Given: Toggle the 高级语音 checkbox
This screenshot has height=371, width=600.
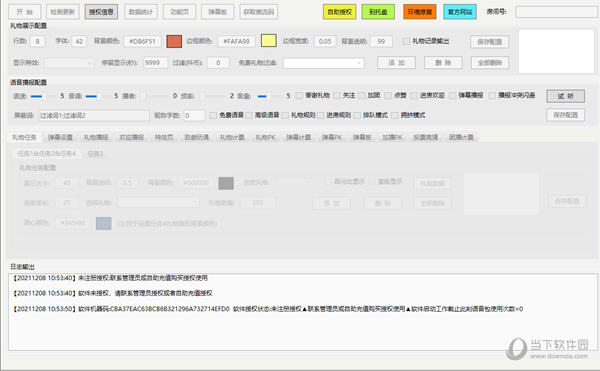Looking at the screenshot, I should (249, 115).
